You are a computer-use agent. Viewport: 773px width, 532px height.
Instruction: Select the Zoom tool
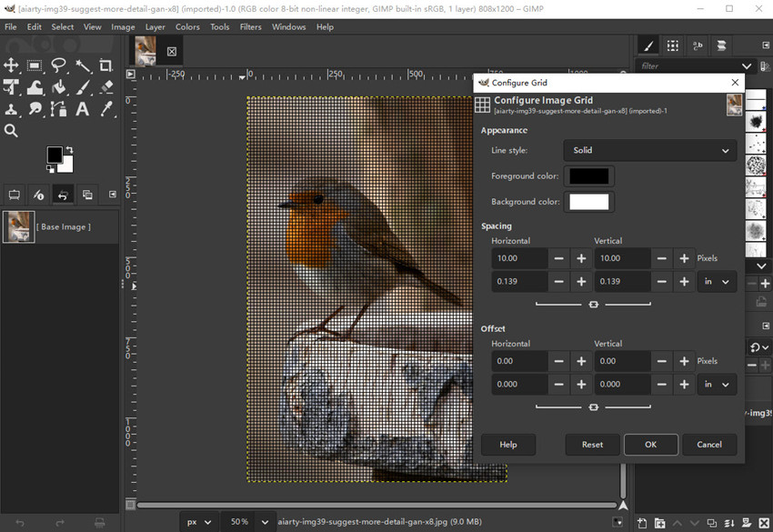pos(11,130)
